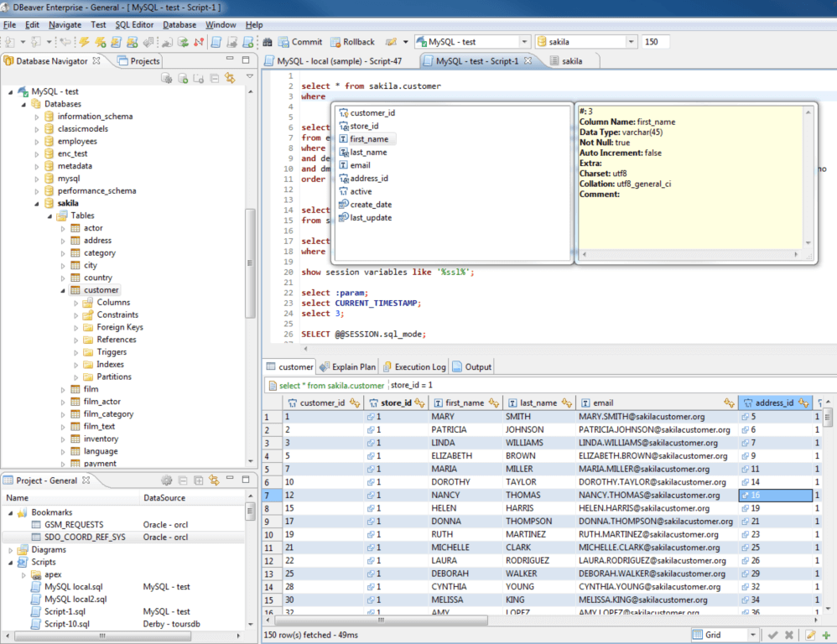Collapse all nodes in the Database Navigator toolbar
The image size is (837, 644).
tap(215, 77)
